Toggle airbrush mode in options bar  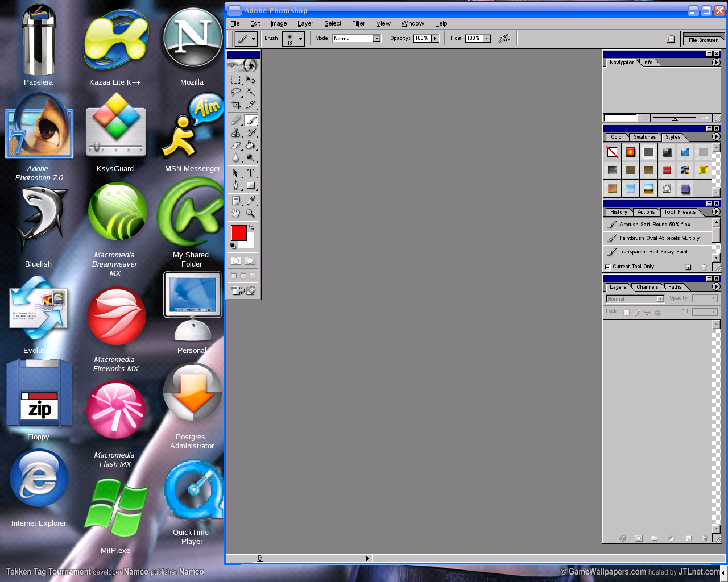(x=504, y=38)
